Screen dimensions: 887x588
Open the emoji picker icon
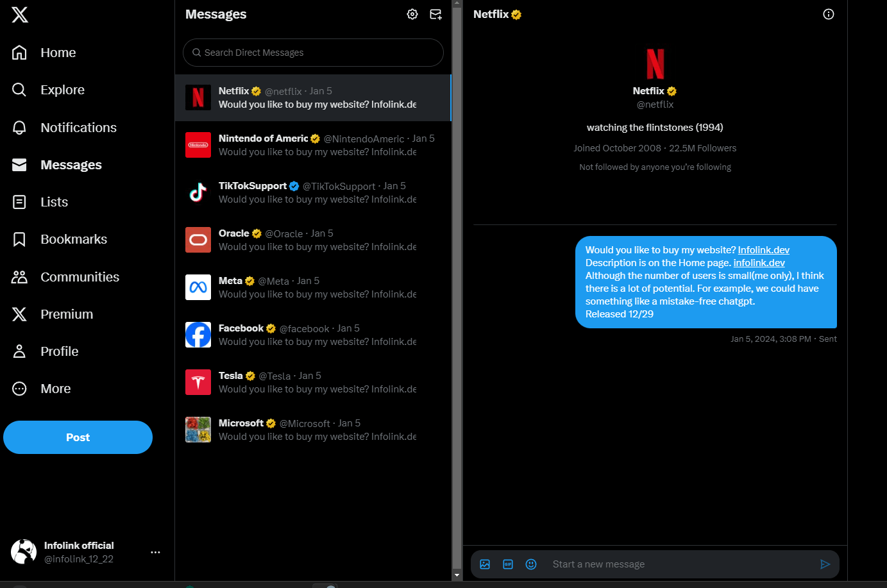point(531,564)
